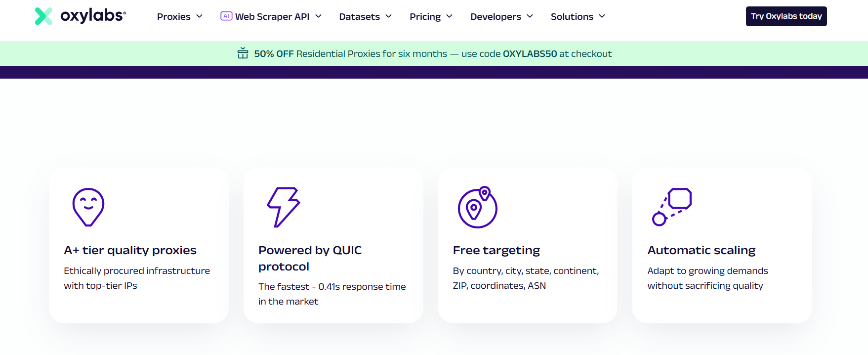Open the Developers menu
Viewport: 868px width, 355px height.
tap(501, 16)
